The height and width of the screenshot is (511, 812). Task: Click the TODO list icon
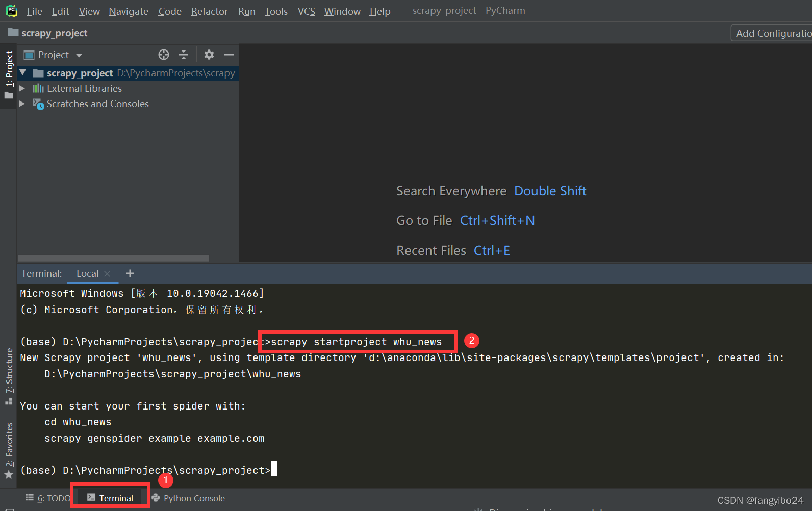click(x=30, y=498)
